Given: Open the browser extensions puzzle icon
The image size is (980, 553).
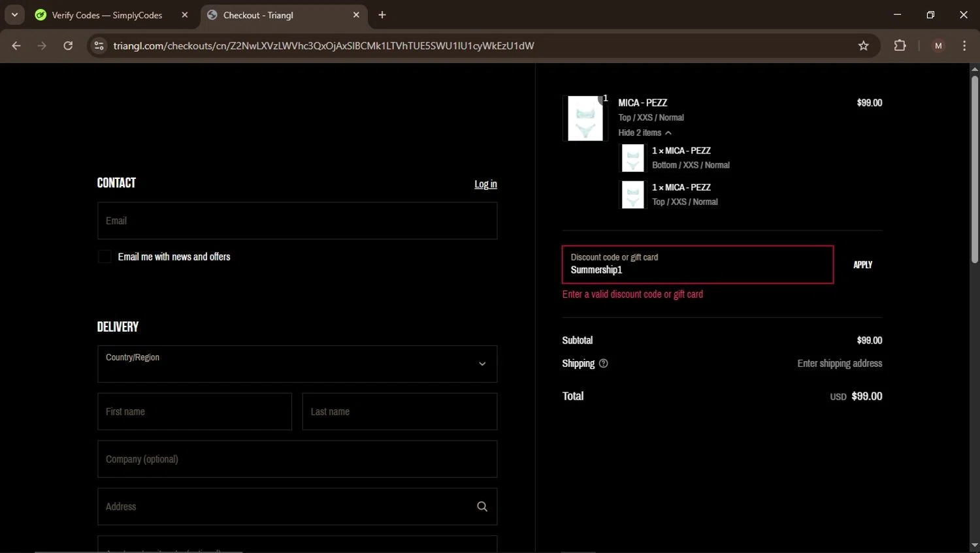Looking at the screenshot, I should [x=900, y=46].
